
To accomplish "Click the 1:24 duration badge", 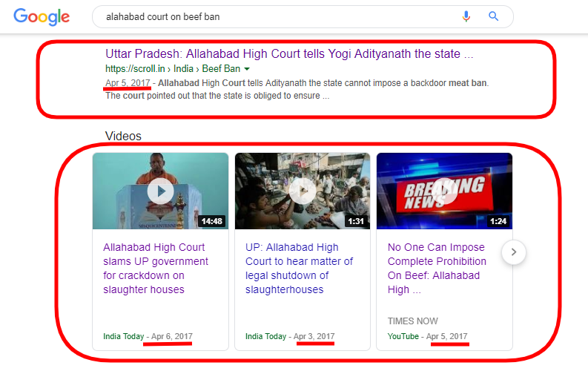I will 498,221.
